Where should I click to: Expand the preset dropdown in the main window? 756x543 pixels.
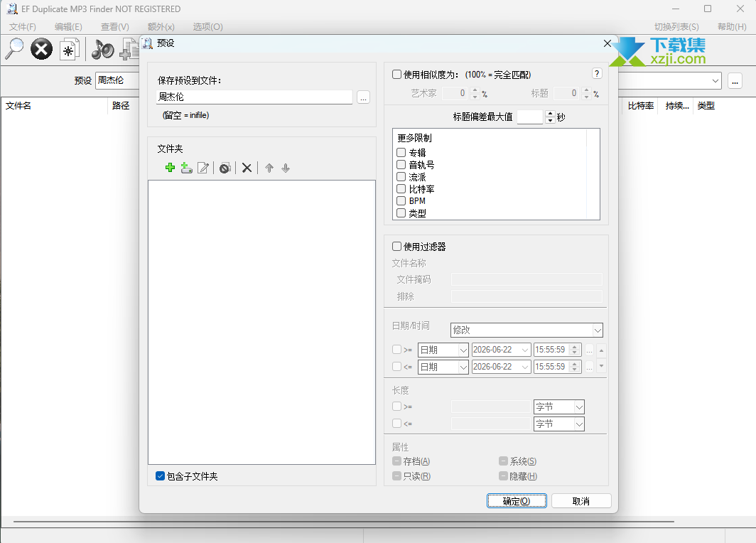click(x=715, y=81)
